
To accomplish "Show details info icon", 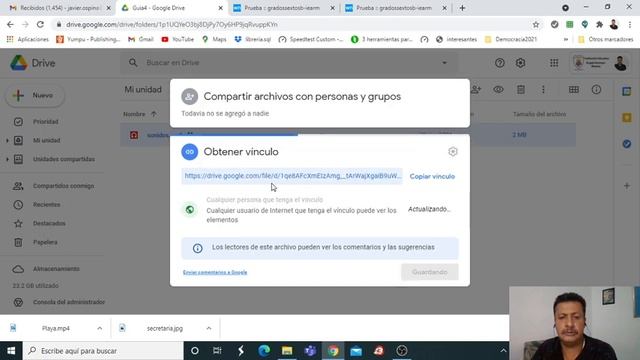I will point(596,89).
